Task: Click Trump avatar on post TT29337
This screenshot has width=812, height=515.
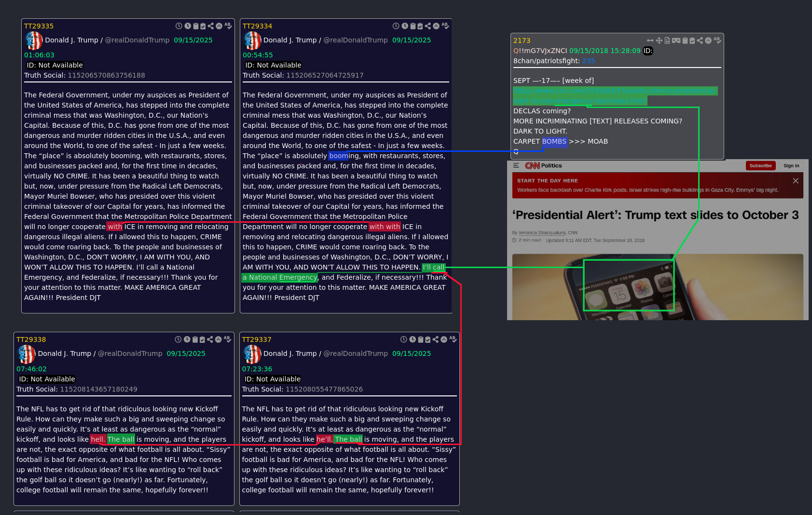Action: (252, 354)
